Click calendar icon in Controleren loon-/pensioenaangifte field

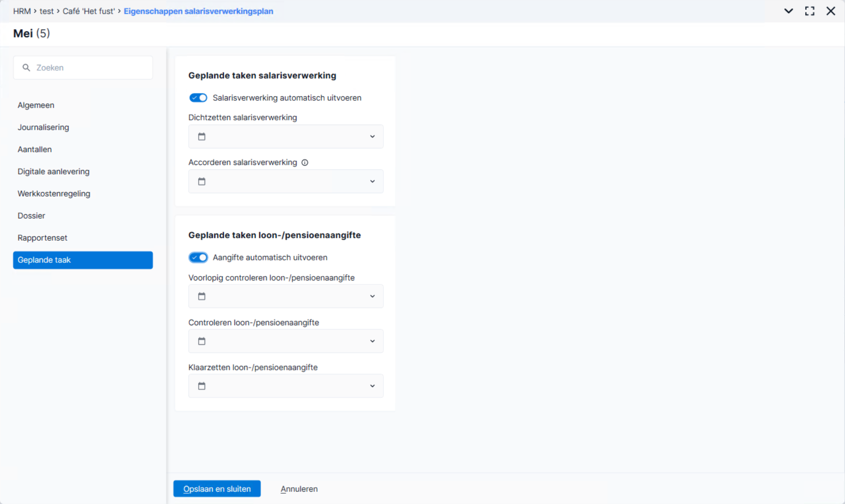pyautogui.click(x=202, y=341)
